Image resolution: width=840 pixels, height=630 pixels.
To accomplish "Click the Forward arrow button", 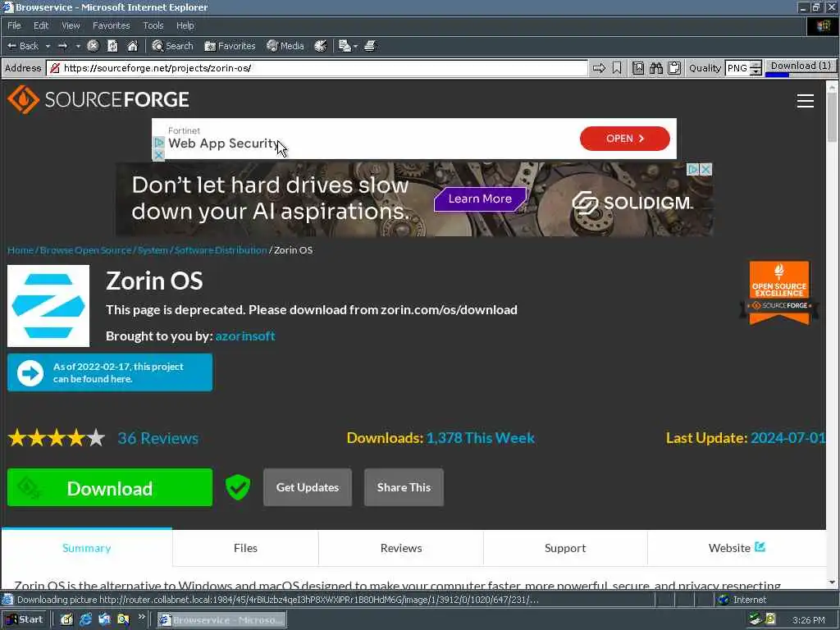I will 62,46.
